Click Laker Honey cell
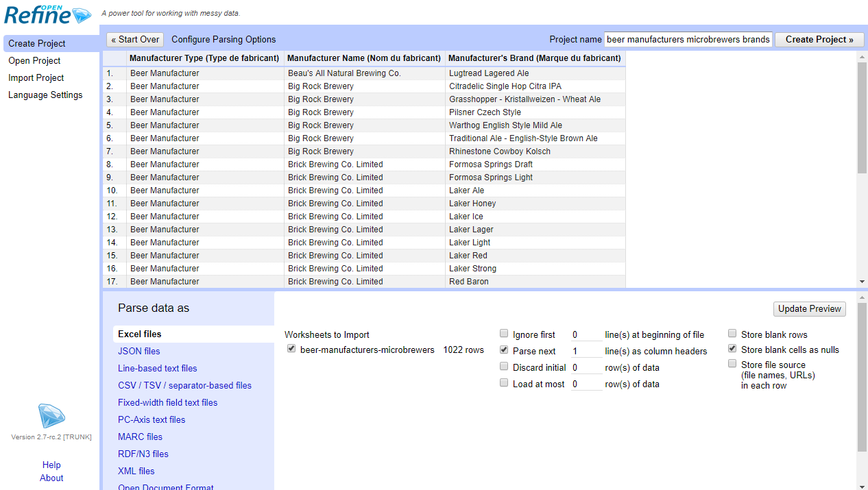The width and height of the screenshot is (868, 490). tap(535, 203)
